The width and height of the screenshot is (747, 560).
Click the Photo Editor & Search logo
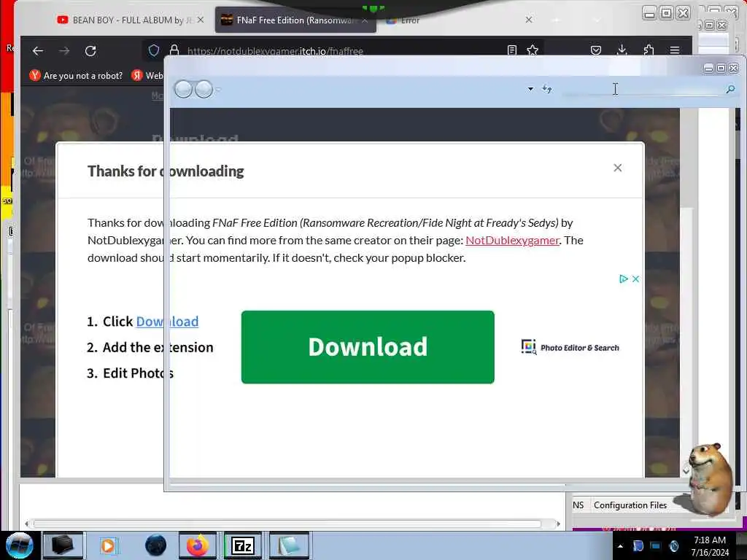point(570,347)
